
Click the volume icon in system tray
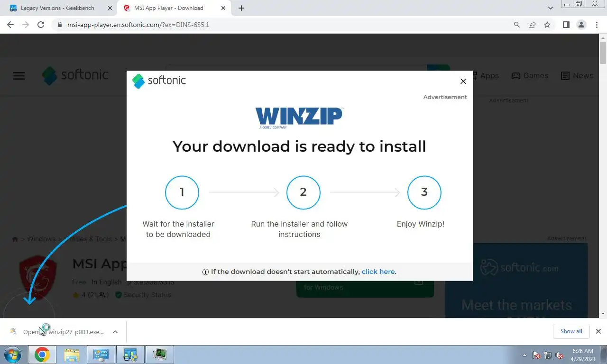[x=560, y=355]
